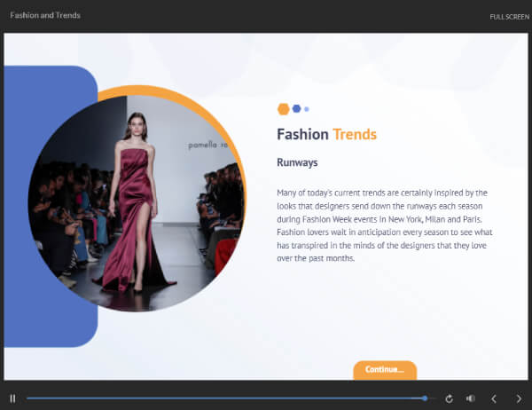Click the seek bar handle
The height and width of the screenshot is (410, 532).
pyautogui.click(x=426, y=398)
